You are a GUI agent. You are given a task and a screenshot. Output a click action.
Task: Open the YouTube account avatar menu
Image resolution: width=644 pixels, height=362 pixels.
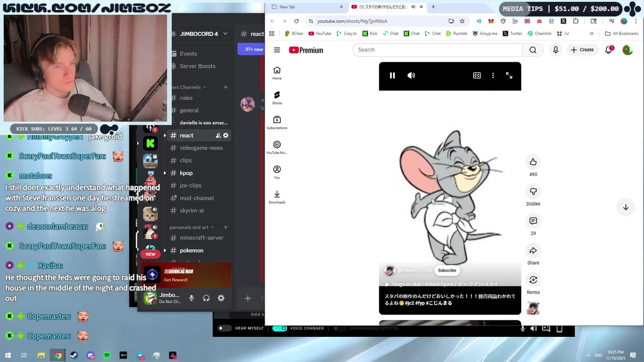click(x=627, y=50)
